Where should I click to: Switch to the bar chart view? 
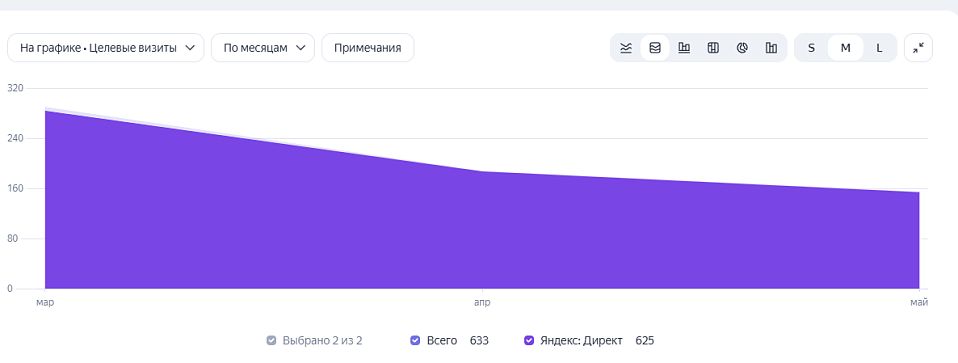tap(684, 48)
